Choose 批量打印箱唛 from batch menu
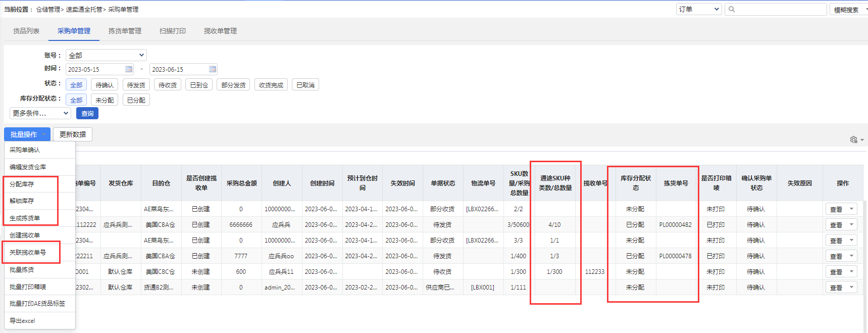 coord(40,287)
